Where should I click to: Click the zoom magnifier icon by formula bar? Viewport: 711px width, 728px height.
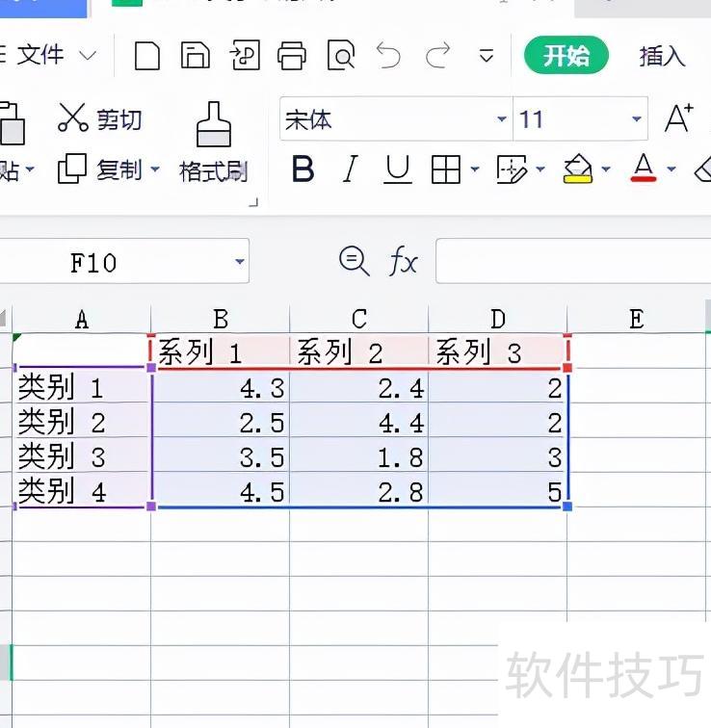click(x=355, y=261)
